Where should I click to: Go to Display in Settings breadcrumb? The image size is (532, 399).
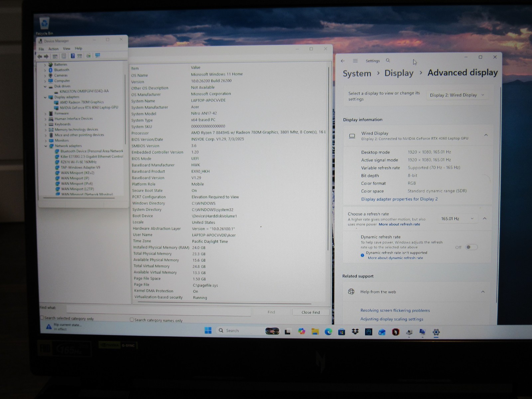pos(399,73)
